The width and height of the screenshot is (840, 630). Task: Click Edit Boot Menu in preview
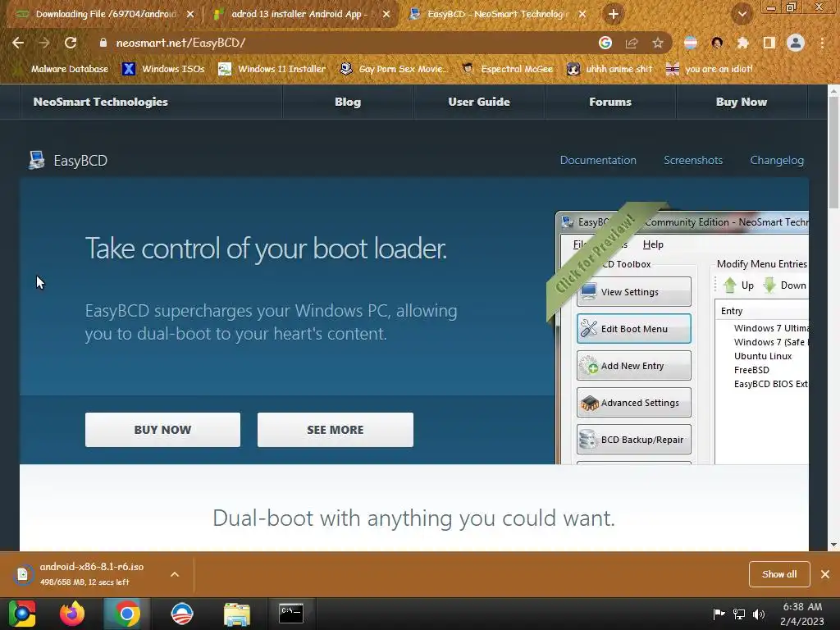[x=634, y=329]
